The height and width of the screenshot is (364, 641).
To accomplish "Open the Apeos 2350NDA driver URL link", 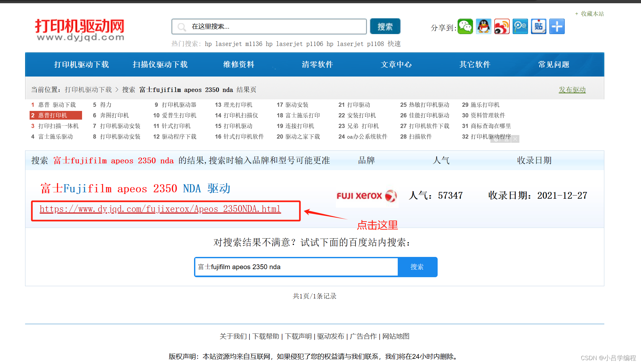I will [x=160, y=209].
